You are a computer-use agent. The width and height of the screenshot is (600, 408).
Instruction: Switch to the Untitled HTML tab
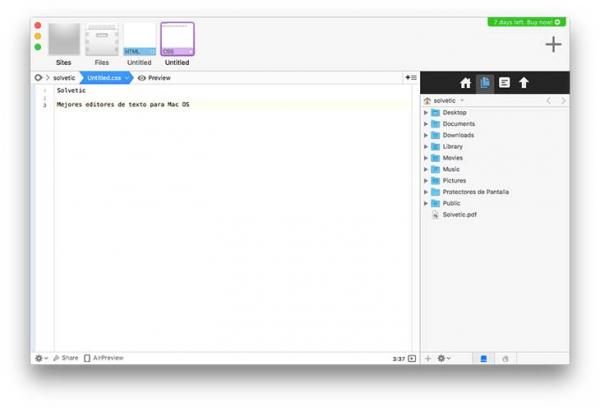pos(139,44)
